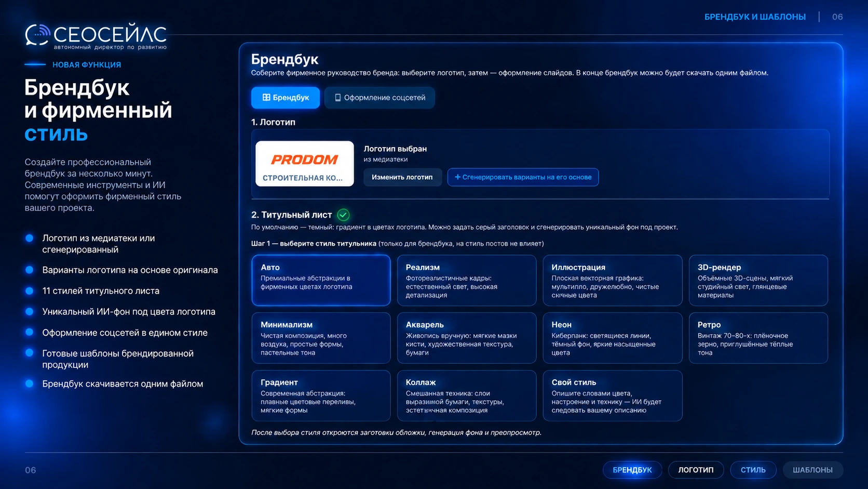Image resolution: width=868 pixels, height=489 pixels.
Task: Click Изменить логотип button
Action: coord(402,177)
